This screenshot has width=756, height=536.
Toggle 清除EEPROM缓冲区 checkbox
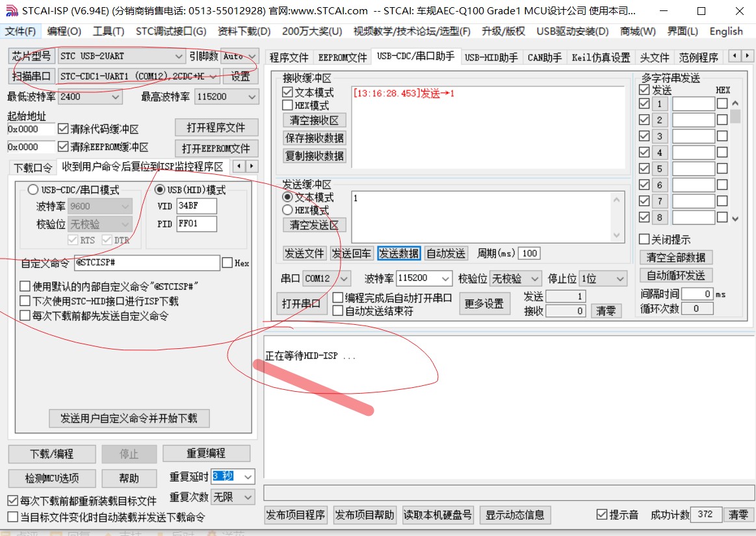pyautogui.click(x=62, y=146)
